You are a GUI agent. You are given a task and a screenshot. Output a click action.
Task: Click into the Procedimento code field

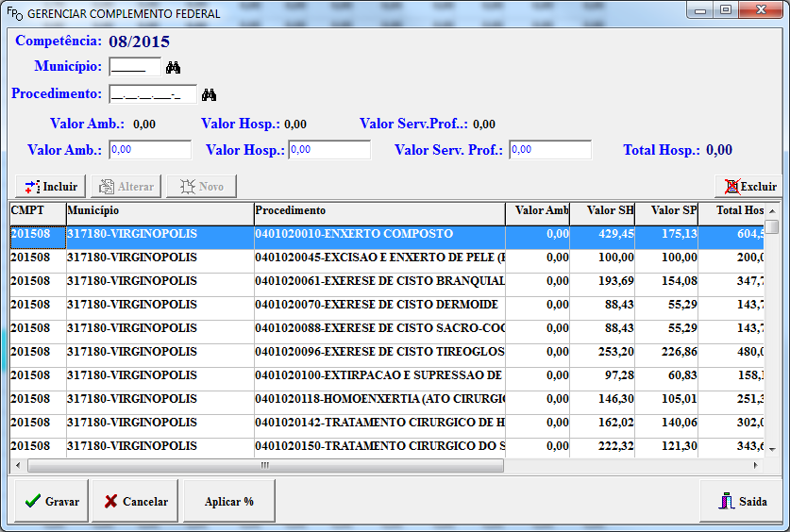point(152,94)
